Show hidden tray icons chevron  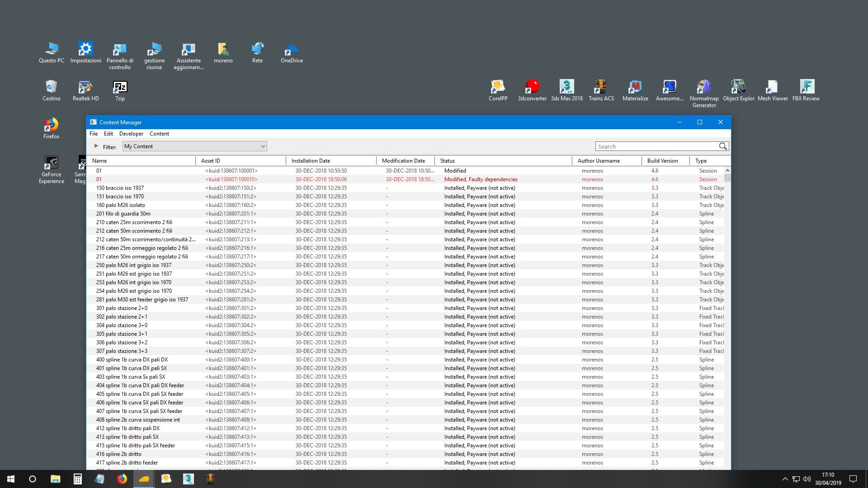785,479
